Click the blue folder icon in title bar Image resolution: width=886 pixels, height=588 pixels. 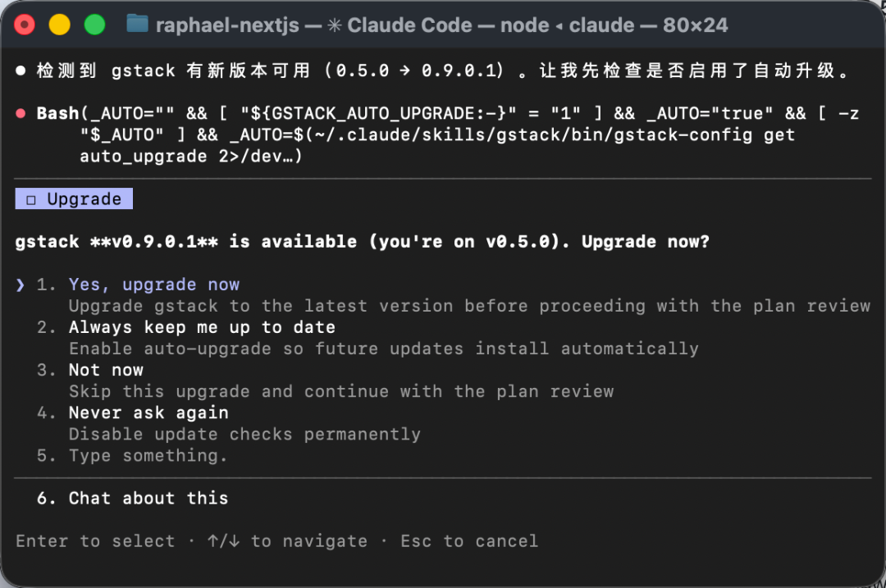click(137, 25)
